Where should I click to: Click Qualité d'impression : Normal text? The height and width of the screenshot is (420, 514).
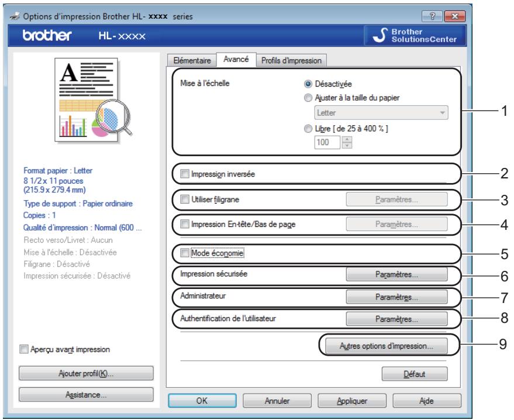(x=82, y=228)
